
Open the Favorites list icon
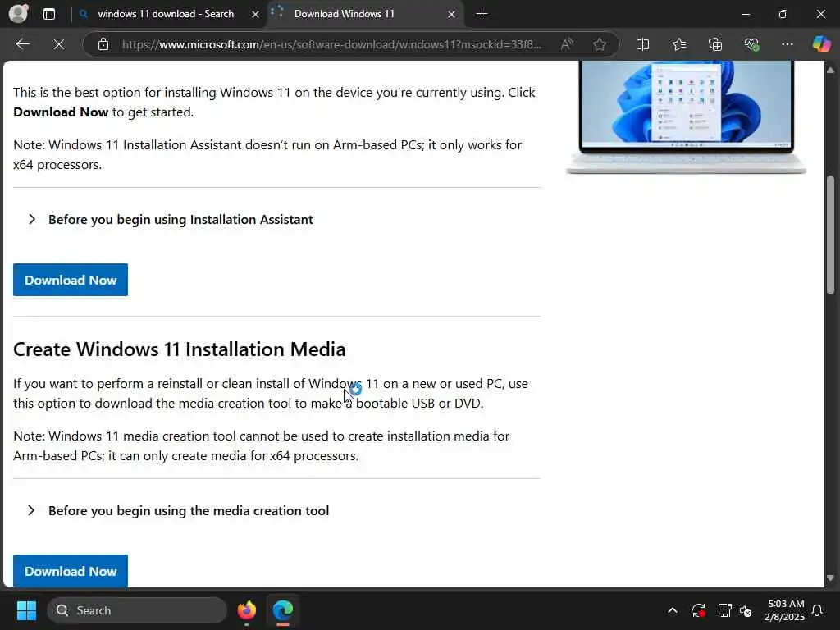[678, 44]
